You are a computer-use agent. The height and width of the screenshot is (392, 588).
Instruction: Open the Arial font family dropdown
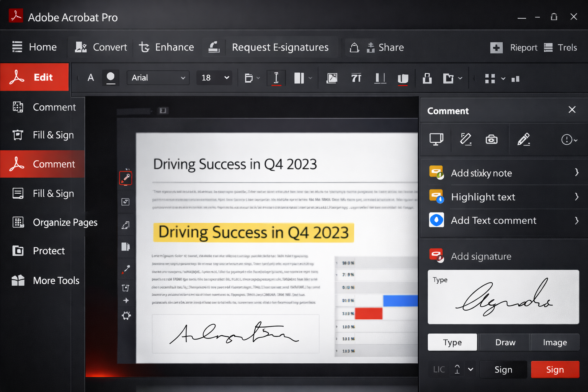158,78
